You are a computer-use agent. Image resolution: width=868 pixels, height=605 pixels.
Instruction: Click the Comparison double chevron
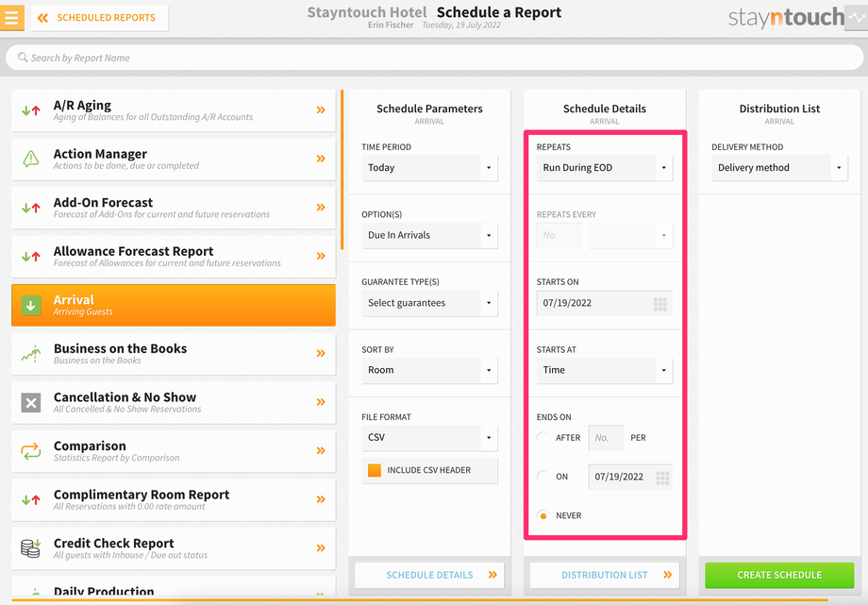(321, 451)
